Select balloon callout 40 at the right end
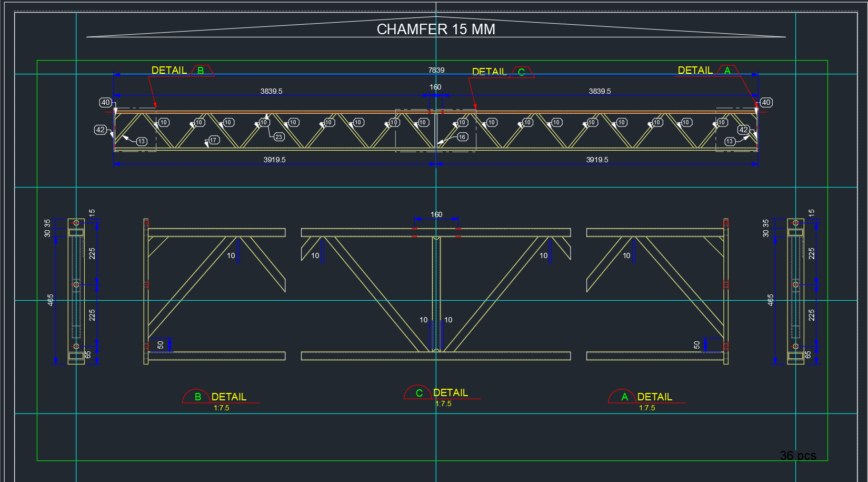Viewport: 868px width, 482px height. [x=766, y=103]
